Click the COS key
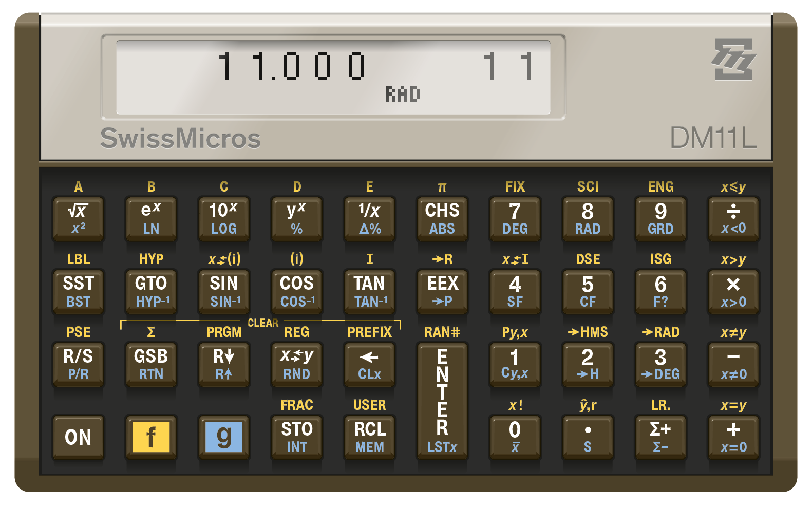 (x=297, y=292)
